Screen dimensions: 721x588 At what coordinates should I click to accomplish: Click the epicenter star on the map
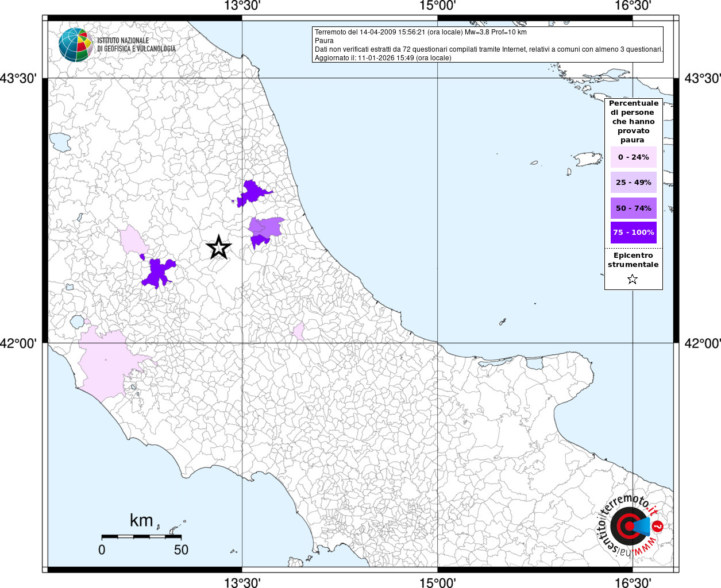point(218,247)
